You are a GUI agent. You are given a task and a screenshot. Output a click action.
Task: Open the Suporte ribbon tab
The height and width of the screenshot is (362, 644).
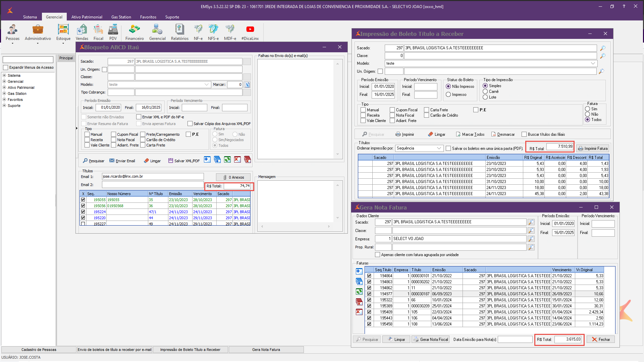click(x=172, y=17)
